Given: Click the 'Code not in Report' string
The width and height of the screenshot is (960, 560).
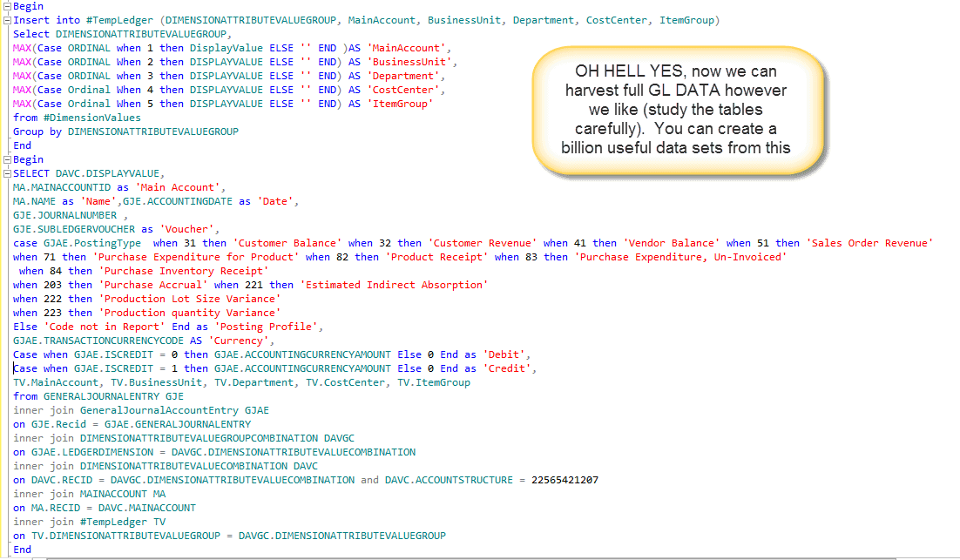Looking at the screenshot, I should pyautogui.click(x=104, y=327).
